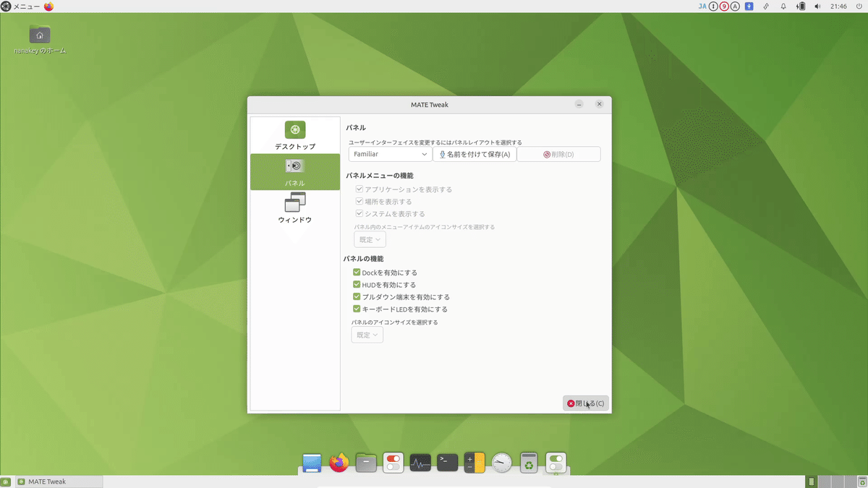Viewport: 868px width, 488px height.
Task: Click the network connection tray icon
Action: pyautogui.click(x=766, y=7)
